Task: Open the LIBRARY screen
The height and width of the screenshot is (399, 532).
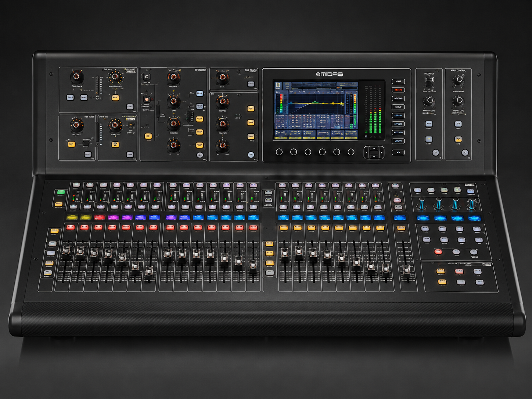Action: [x=398, y=115]
